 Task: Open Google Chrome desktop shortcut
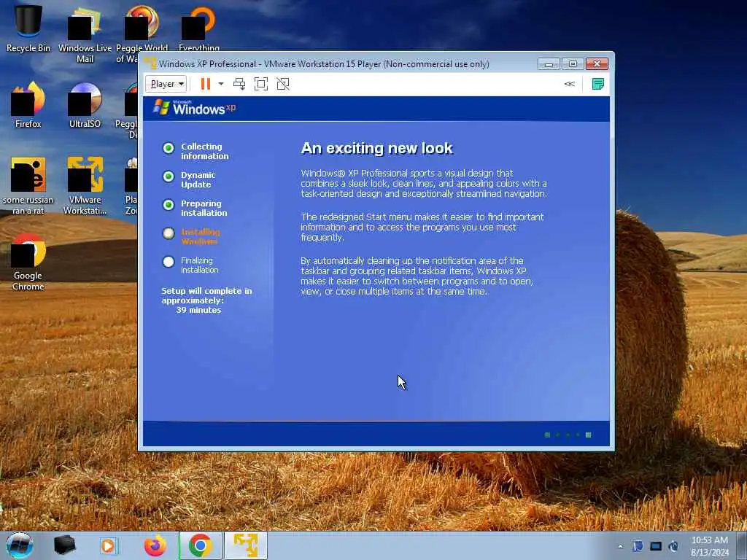tap(28, 262)
